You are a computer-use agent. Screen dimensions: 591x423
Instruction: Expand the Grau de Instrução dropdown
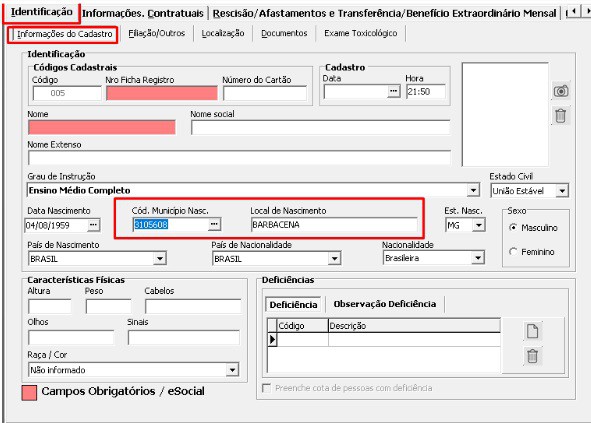(473, 190)
